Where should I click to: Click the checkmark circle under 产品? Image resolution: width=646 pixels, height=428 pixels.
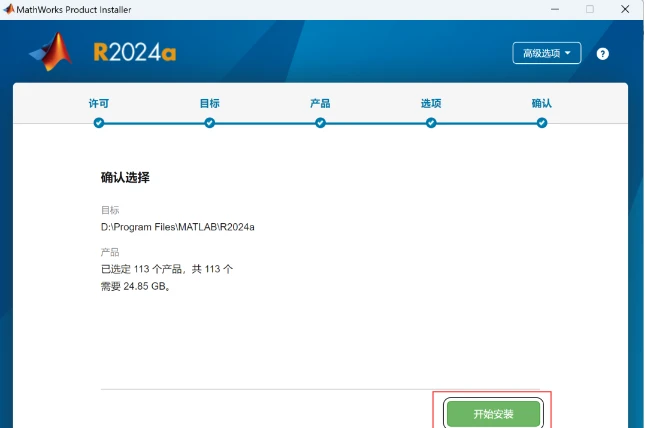(x=320, y=123)
